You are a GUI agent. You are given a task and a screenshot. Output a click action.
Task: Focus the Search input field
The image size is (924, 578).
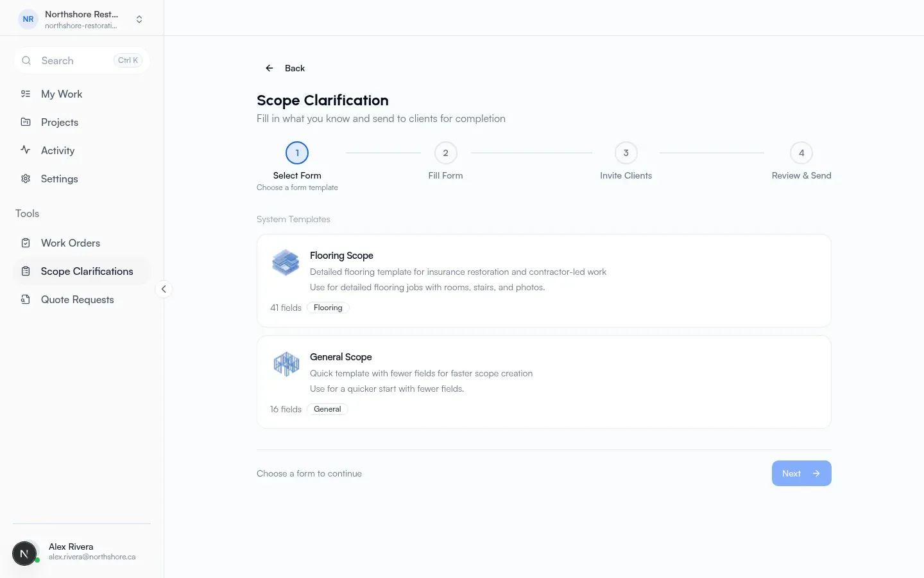point(81,60)
